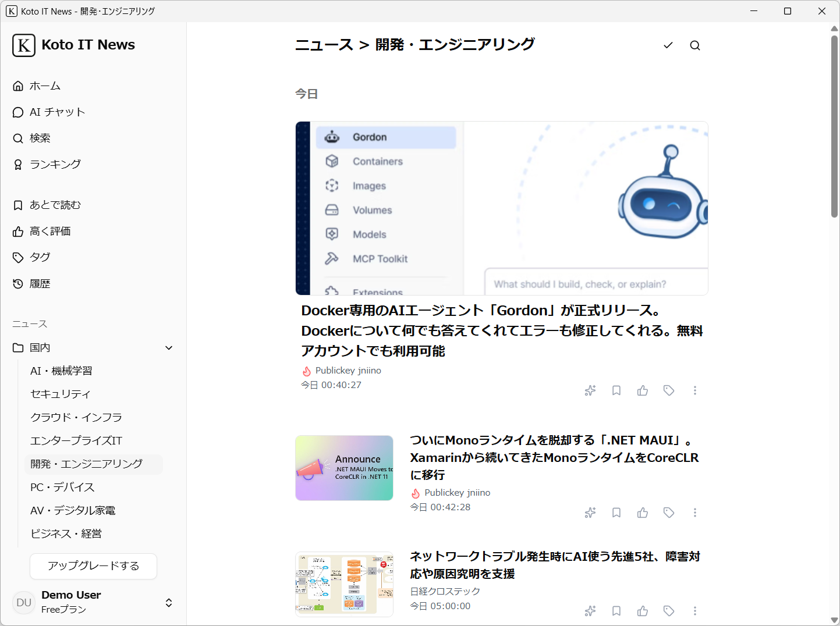Open more menu for .NET MAUI article
Viewport: 840px width, 626px height.
[x=695, y=513]
